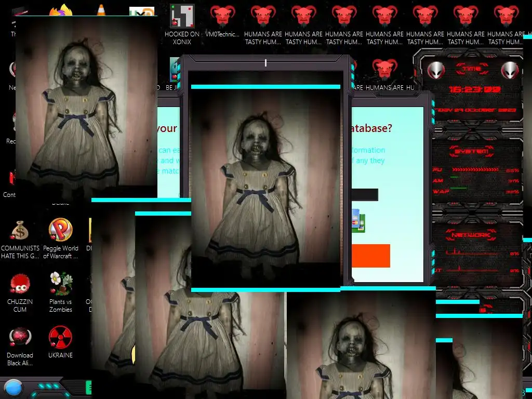
Task: Click the Firefox icon at the screen top
Action: pos(61,10)
